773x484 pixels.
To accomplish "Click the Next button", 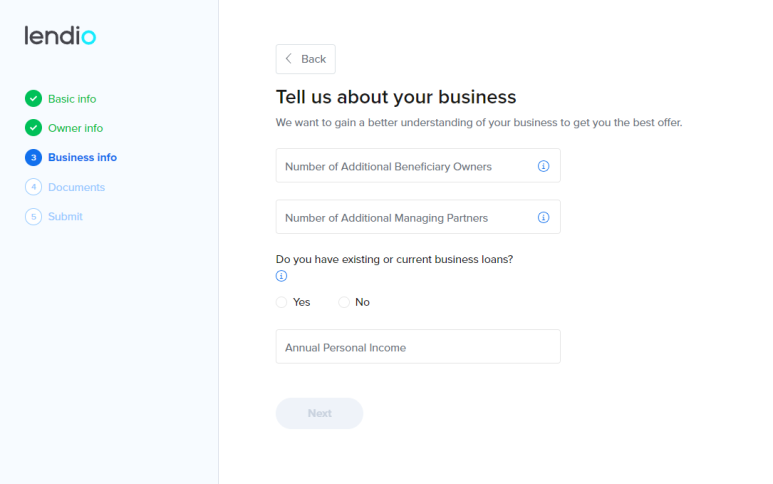I will (319, 413).
